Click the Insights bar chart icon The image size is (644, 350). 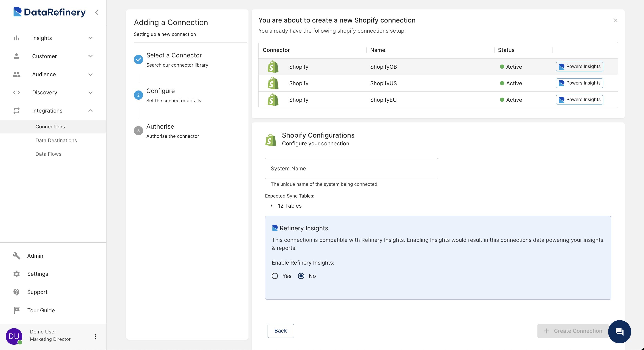tap(17, 38)
